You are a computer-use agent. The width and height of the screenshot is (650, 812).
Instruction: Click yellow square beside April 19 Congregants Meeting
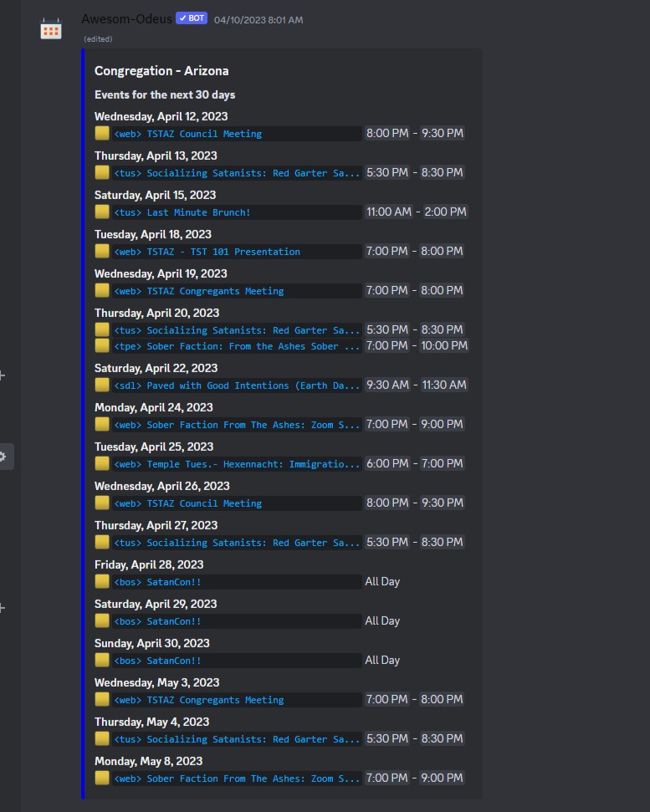[x=102, y=290]
